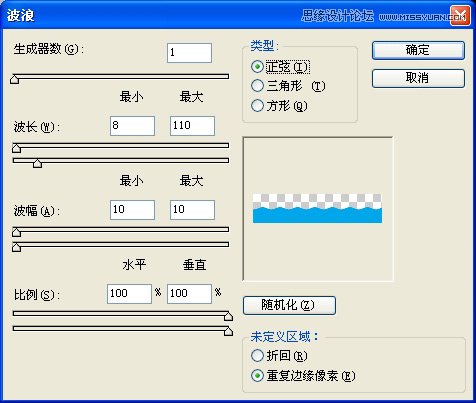
Task: Click the 波长 minimum wavelength field showing 8
Action: point(132,126)
